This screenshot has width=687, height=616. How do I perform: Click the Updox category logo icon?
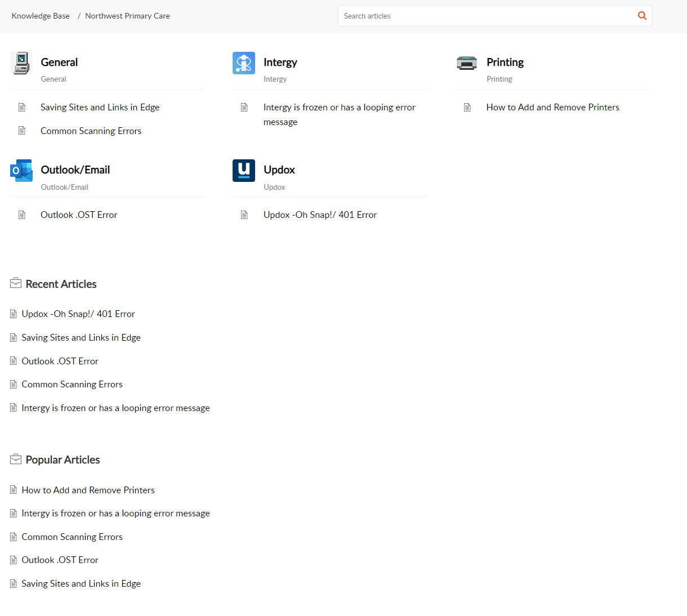coord(244,171)
